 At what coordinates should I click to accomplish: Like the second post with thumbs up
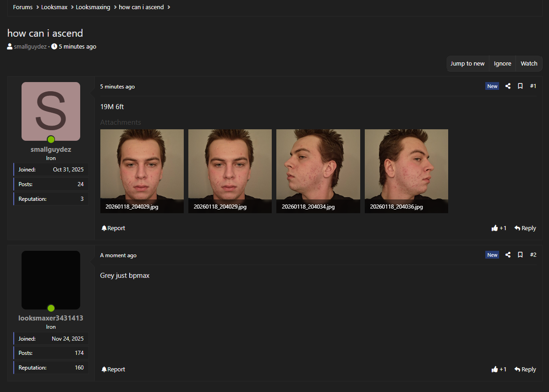(x=495, y=370)
